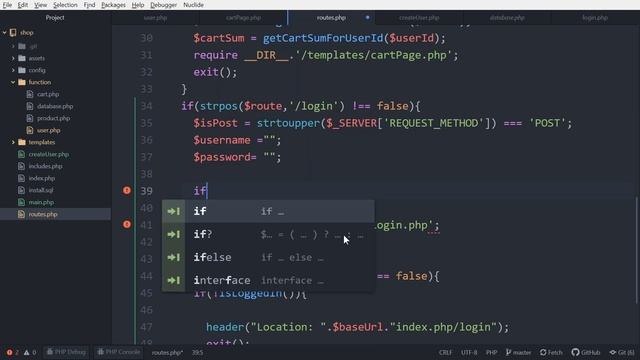Switch to the cartPage.php tab
This screenshot has height=360, width=640.
[243, 18]
